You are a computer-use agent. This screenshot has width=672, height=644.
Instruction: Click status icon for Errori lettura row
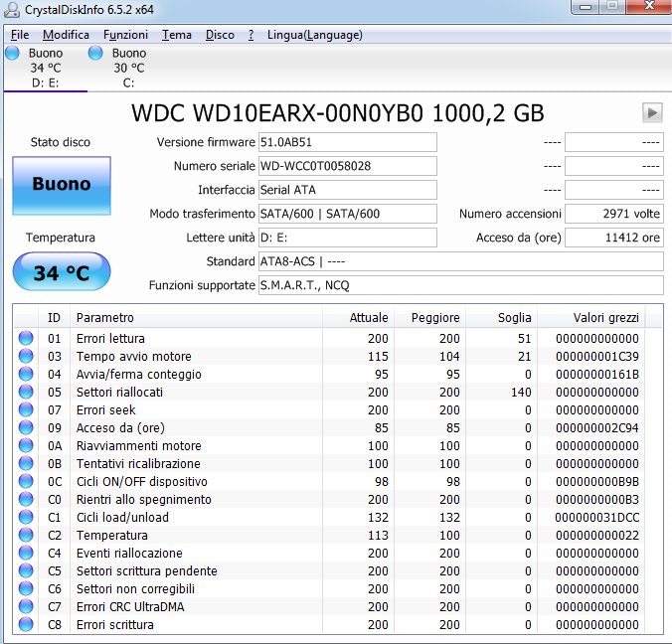(x=25, y=339)
